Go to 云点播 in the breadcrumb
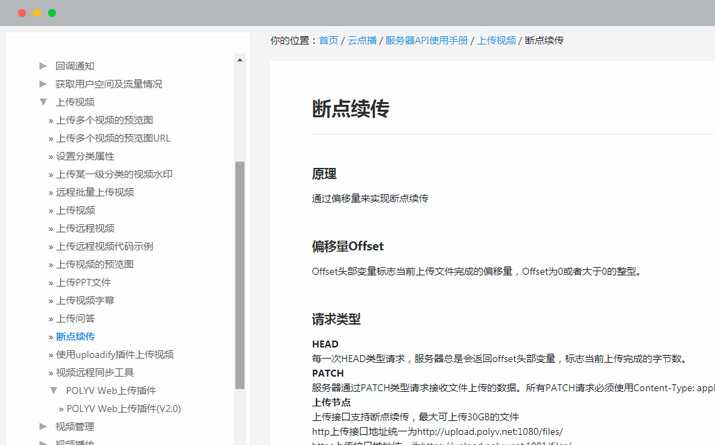Screen dimensions: 715x445 click(x=360, y=41)
